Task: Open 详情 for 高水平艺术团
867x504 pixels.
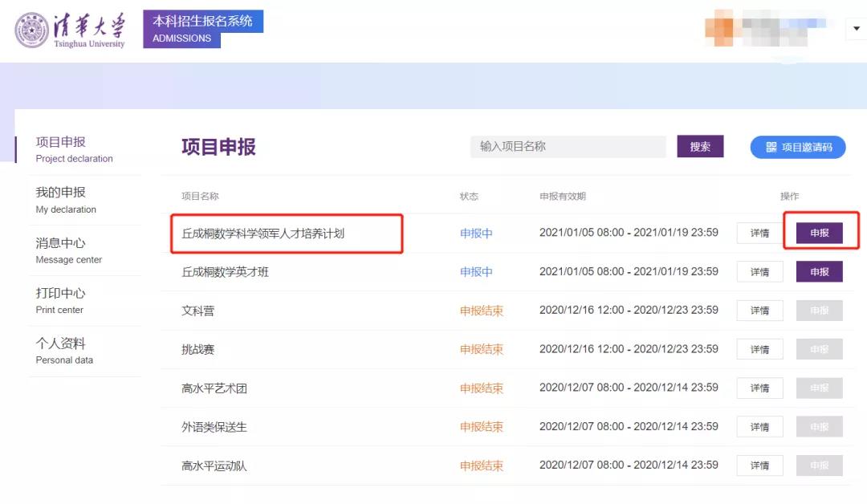Action: 759,388
